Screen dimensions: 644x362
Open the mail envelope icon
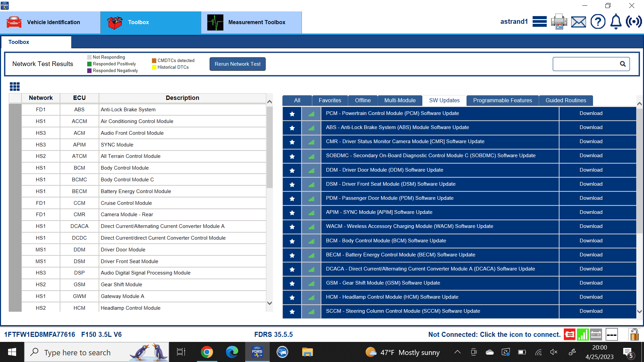(x=579, y=22)
